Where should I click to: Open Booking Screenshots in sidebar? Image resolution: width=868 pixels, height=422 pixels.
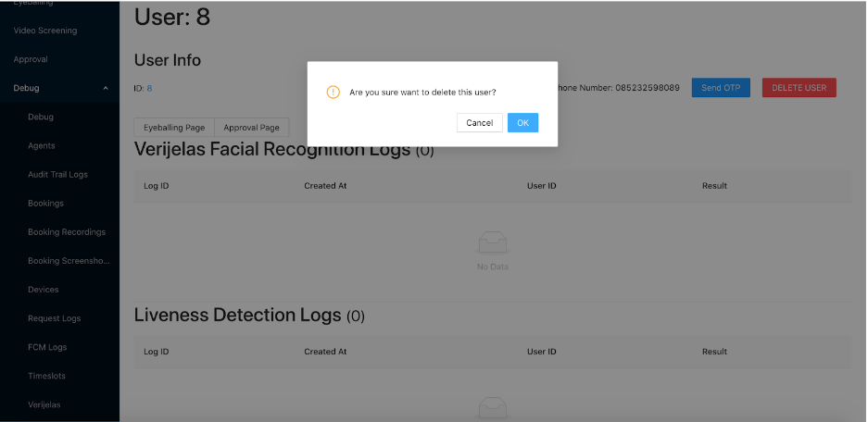point(69,260)
